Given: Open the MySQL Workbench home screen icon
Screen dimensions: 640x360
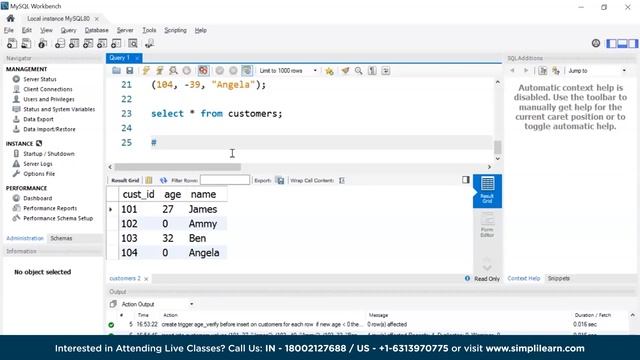Looking at the screenshot, I should (x=11, y=18).
